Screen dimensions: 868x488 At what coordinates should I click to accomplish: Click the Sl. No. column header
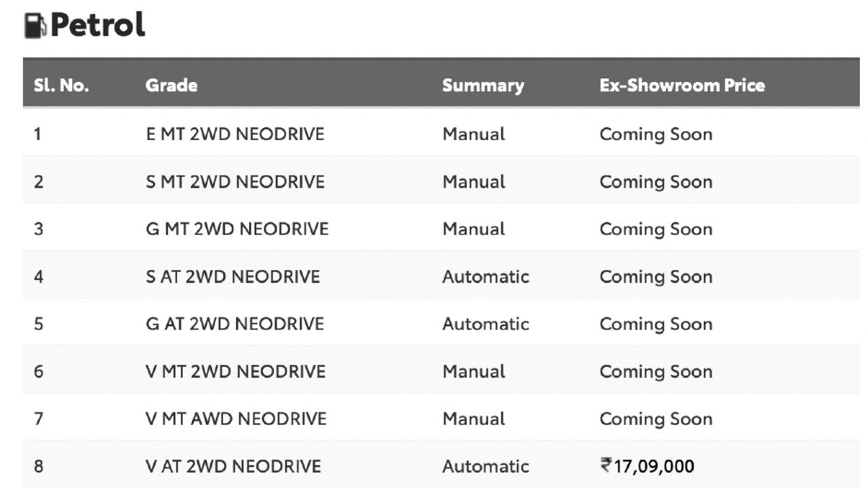click(x=62, y=85)
